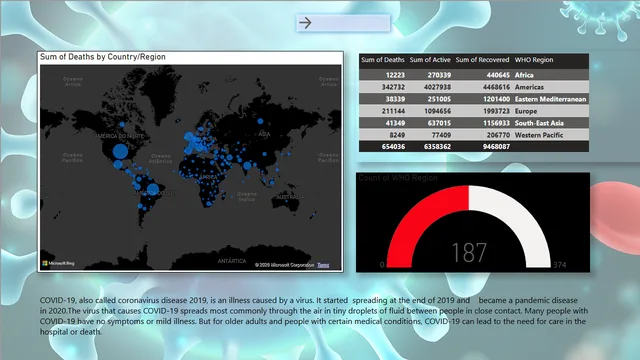Click total recovered value 9468087

tap(496, 147)
